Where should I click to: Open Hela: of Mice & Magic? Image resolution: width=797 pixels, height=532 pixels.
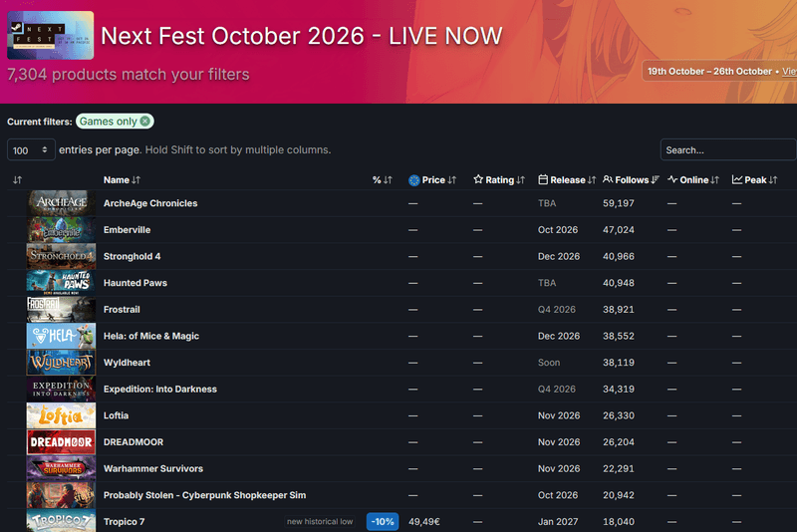pyautogui.click(x=151, y=336)
